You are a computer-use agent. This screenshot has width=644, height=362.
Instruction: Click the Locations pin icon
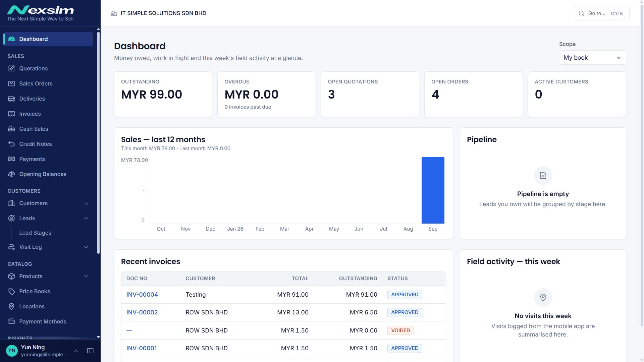click(x=11, y=306)
